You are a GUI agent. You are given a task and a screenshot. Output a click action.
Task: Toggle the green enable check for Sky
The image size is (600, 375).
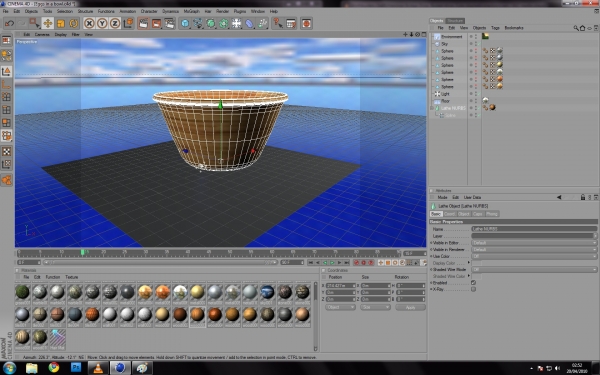coord(480,44)
